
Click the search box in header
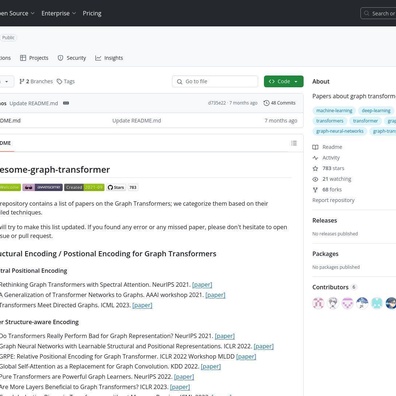(378, 13)
